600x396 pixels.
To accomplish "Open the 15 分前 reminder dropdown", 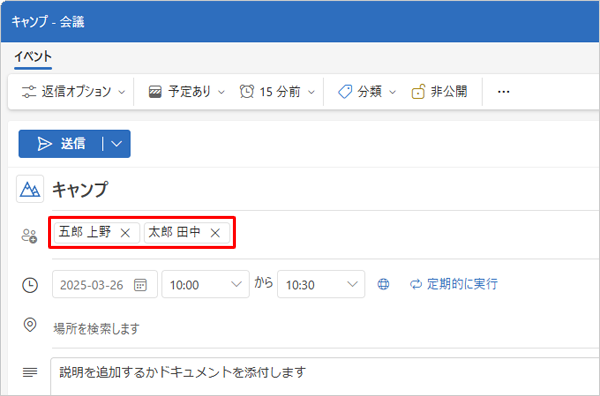I will click(x=277, y=92).
